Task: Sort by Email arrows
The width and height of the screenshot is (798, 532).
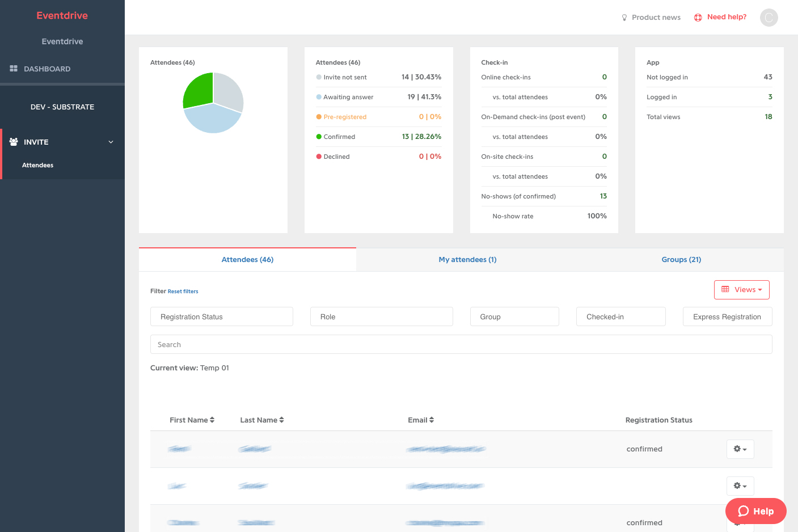Action: (x=432, y=420)
